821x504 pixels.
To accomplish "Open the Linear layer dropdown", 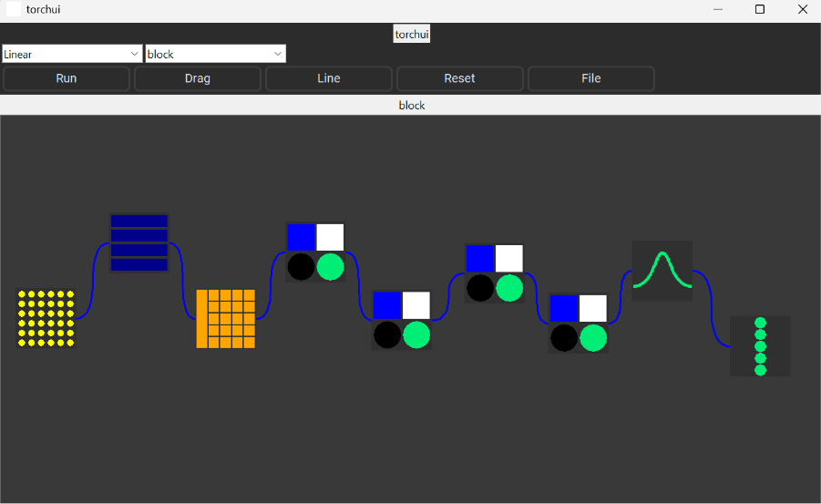I will [x=72, y=54].
